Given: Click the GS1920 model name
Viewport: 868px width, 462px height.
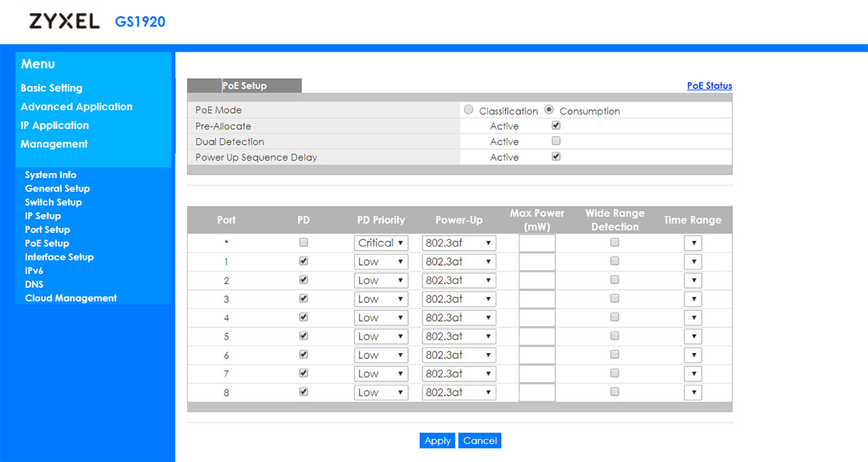Looking at the screenshot, I should (x=140, y=22).
